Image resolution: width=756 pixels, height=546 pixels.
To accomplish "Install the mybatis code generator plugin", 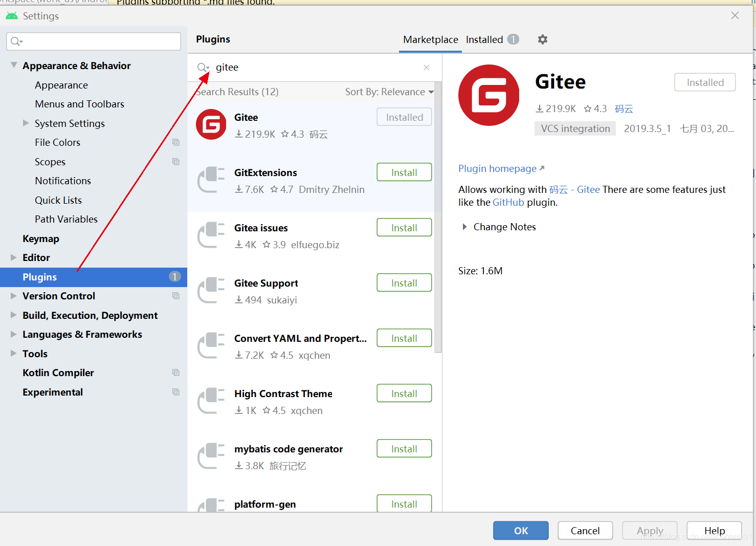I will click(404, 449).
